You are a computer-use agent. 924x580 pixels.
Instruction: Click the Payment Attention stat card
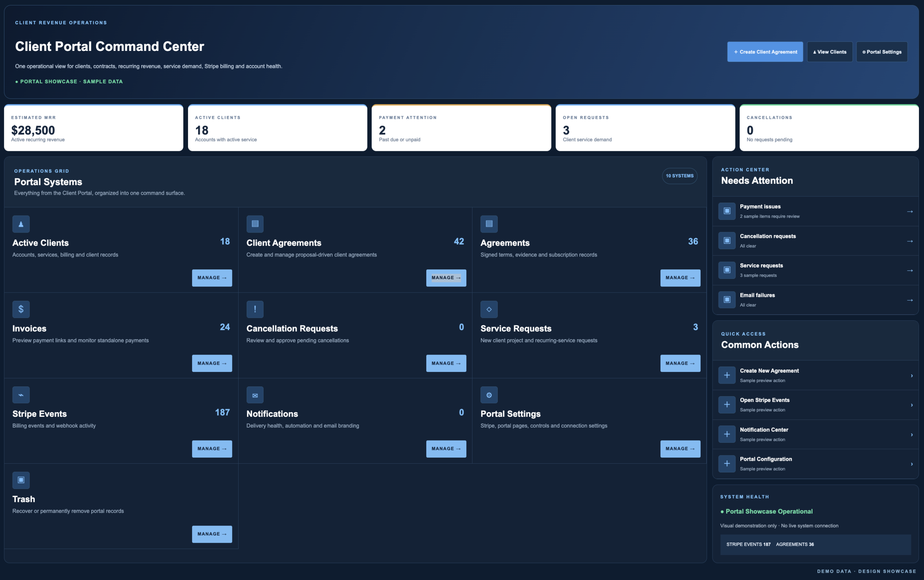[x=461, y=128]
